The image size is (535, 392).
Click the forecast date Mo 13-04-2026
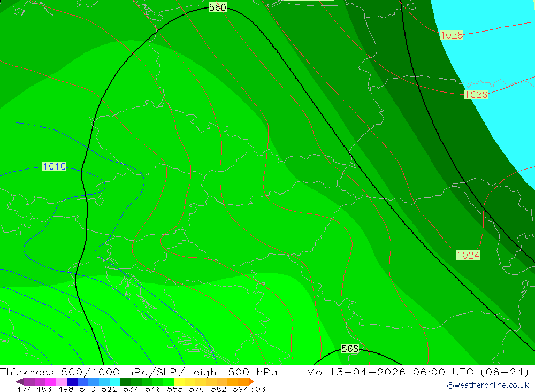click(356, 372)
